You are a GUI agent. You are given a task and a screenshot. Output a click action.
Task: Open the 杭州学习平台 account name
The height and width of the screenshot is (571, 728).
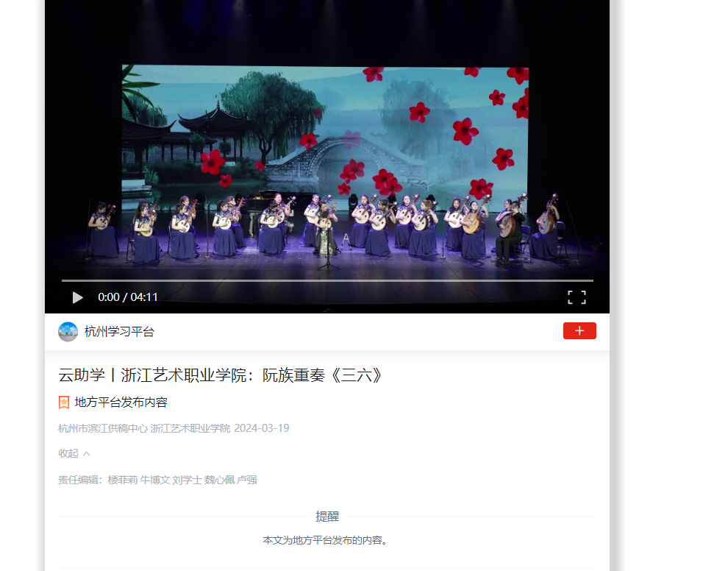[x=119, y=332]
